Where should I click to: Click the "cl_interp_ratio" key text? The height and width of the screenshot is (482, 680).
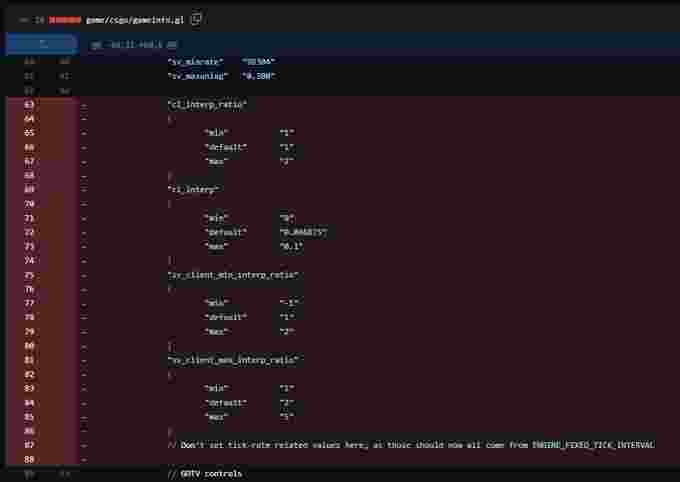[207, 105]
